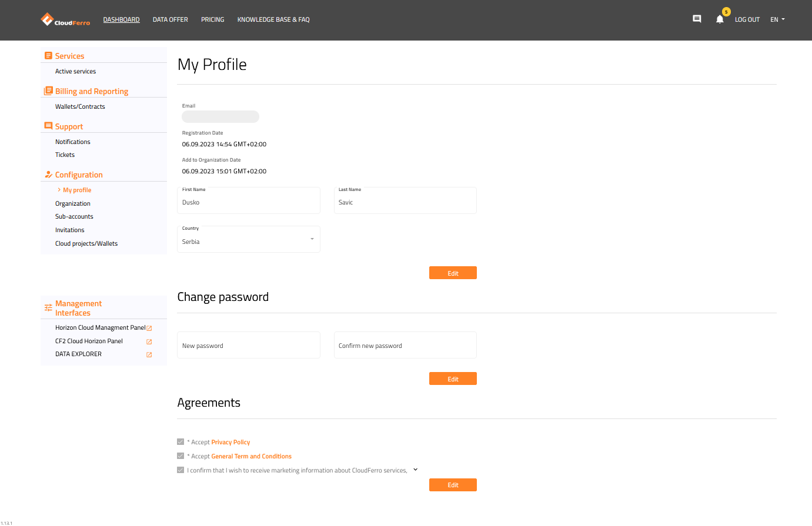Uncheck the marketing information consent checkbox
This screenshot has width=812, height=526.
(x=181, y=470)
